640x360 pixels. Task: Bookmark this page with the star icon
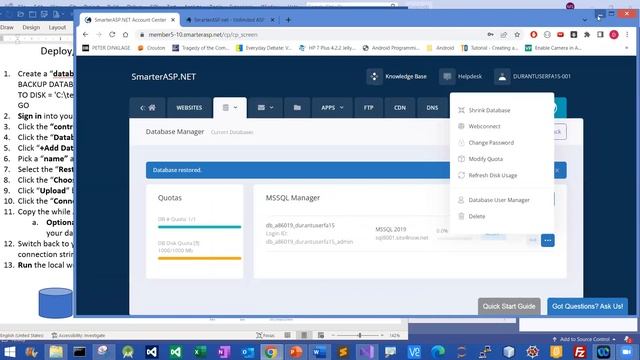[517, 35]
